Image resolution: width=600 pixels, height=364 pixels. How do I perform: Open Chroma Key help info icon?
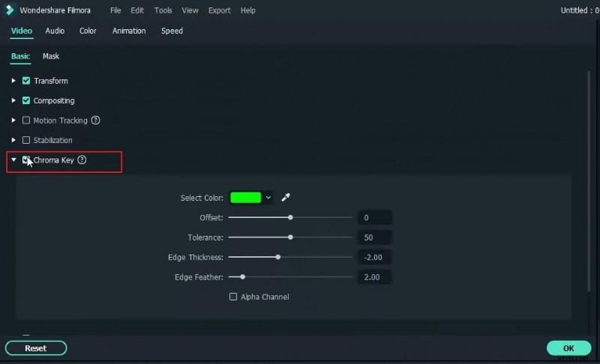pyautogui.click(x=82, y=160)
